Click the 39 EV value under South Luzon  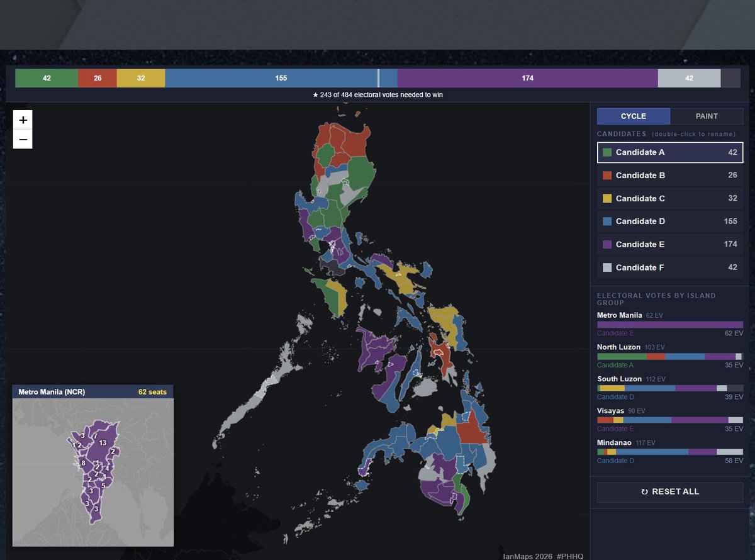[x=734, y=397]
